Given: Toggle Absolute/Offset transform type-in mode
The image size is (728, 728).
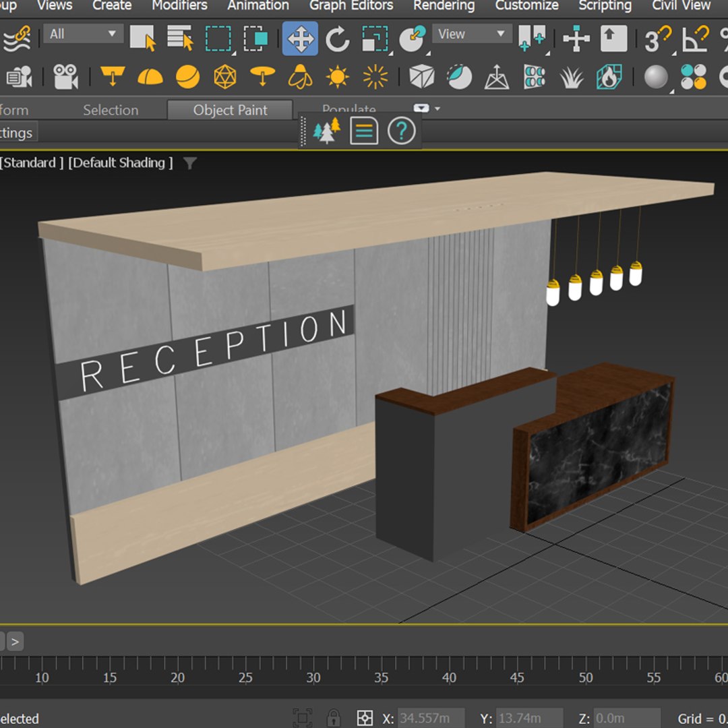Looking at the screenshot, I should tap(365, 719).
